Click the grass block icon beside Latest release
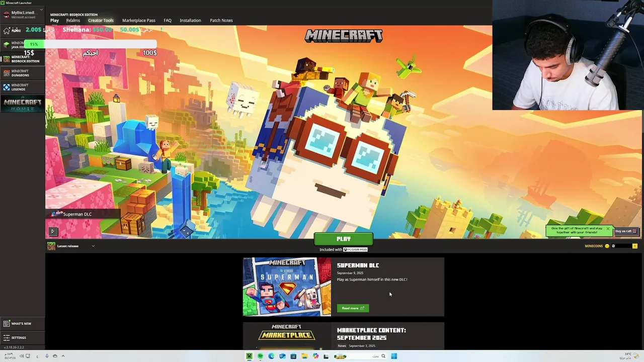The width and height of the screenshot is (644, 362). coord(51,246)
